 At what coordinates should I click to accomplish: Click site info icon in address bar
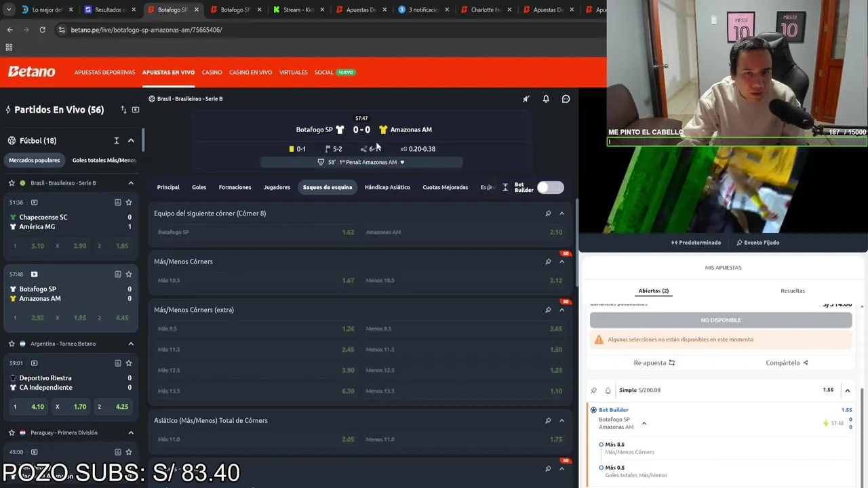point(62,30)
